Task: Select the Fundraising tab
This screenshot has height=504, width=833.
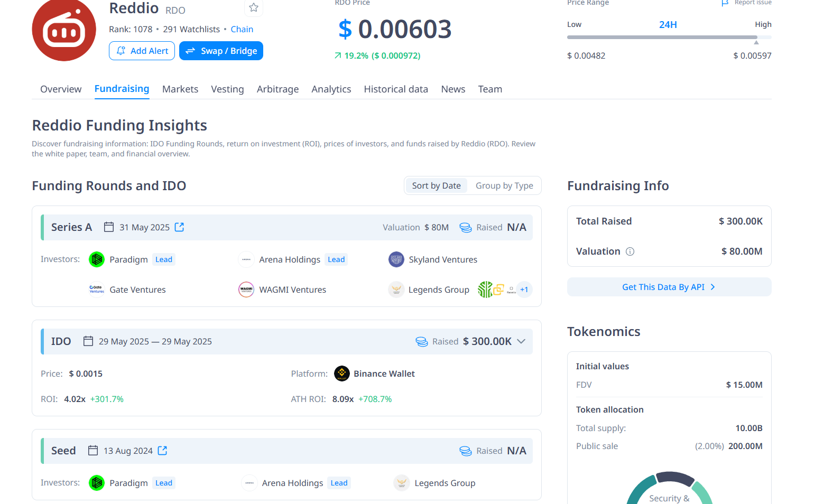Action: 122,89
